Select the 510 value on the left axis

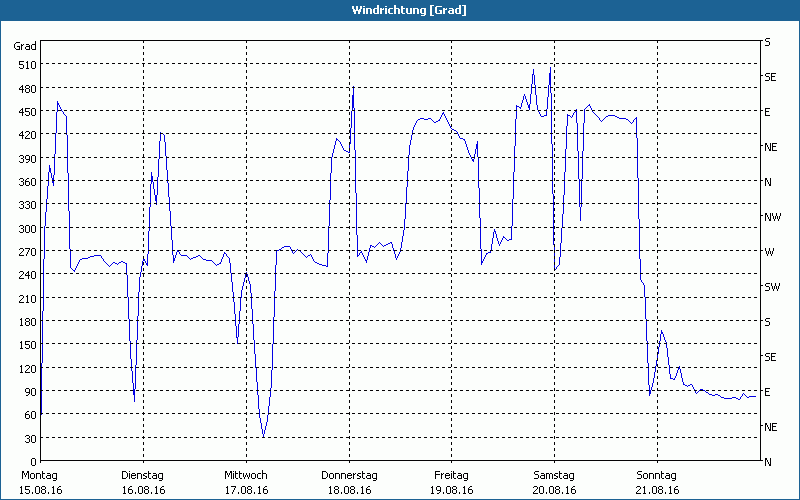pos(25,65)
